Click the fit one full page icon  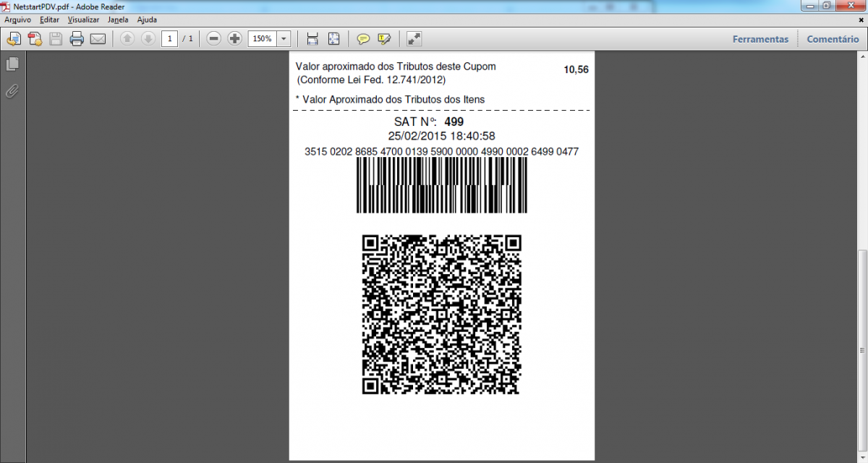(x=333, y=39)
